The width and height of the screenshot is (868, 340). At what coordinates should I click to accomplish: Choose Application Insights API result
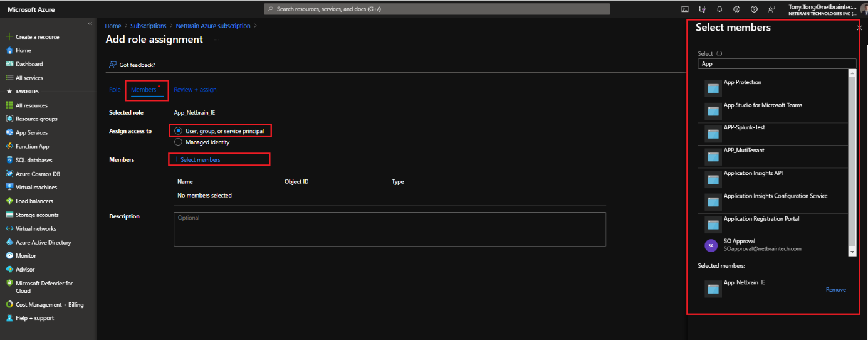coord(773,178)
